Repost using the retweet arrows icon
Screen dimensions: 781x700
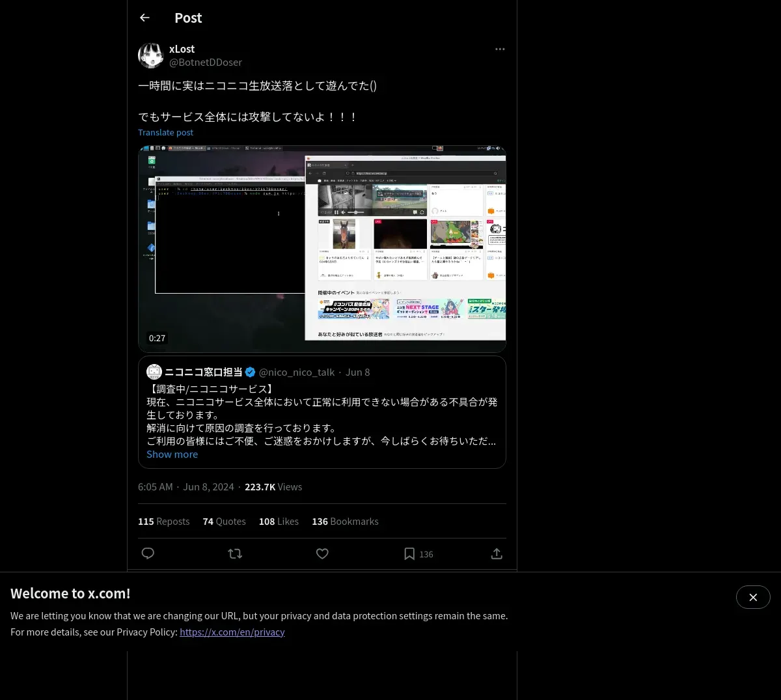235,553
